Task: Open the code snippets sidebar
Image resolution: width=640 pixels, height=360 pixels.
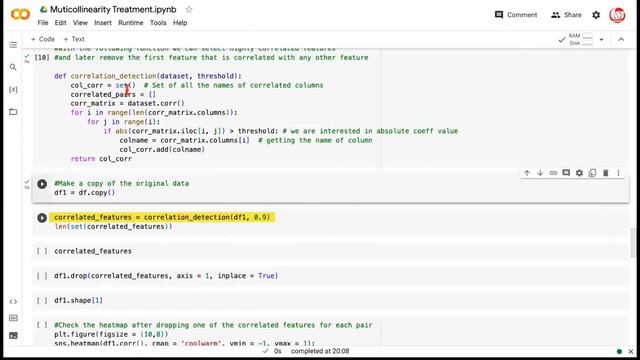Action: 13,302
